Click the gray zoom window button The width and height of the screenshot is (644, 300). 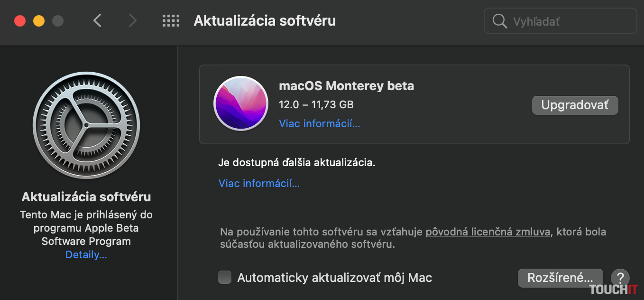click(x=58, y=21)
